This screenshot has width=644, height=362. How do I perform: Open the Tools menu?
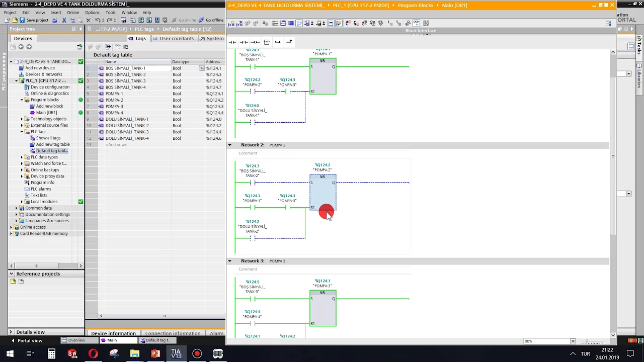(x=111, y=13)
